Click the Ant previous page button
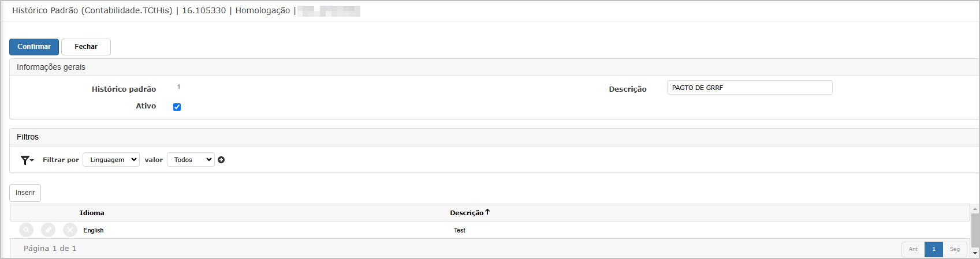 pos(913,249)
